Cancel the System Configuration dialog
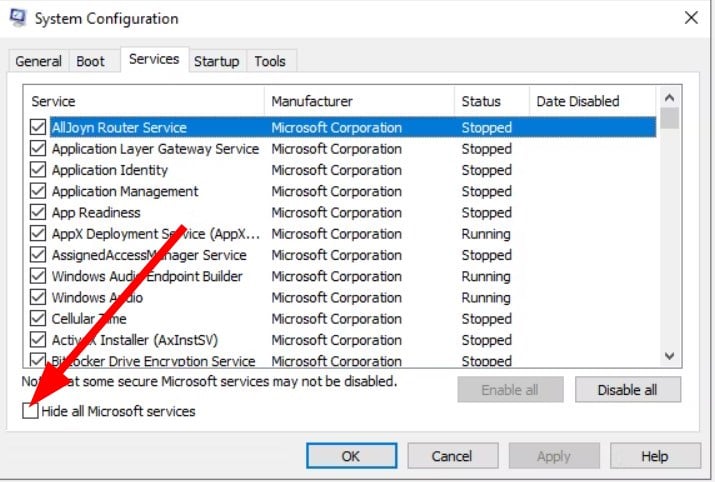Image resolution: width=715 pixels, height=482 pixels. pyautogui.click(x=451, y=456)
